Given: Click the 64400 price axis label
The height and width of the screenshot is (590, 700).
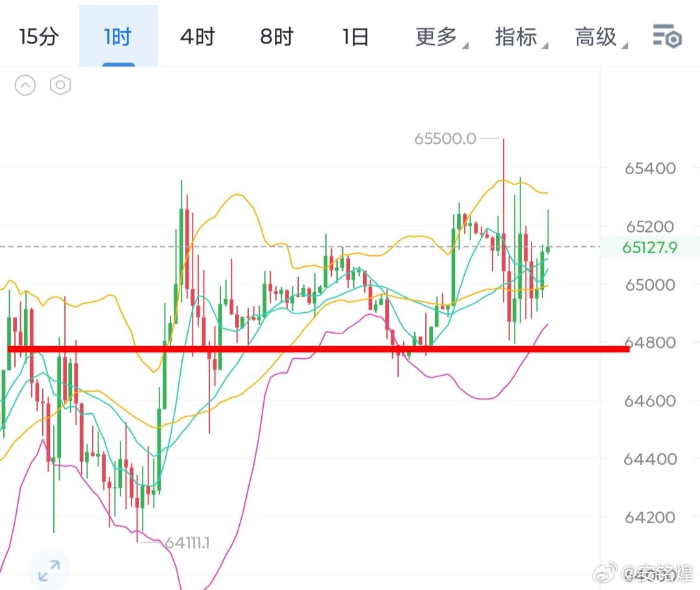Looking at the screenshot, I should pos(650,459).
